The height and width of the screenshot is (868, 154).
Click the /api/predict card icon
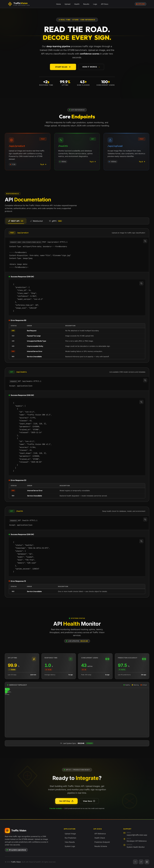point(11,140)
